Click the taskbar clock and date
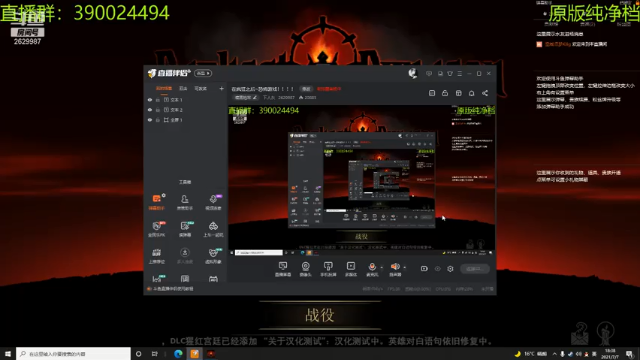 (x=610, y=354)
